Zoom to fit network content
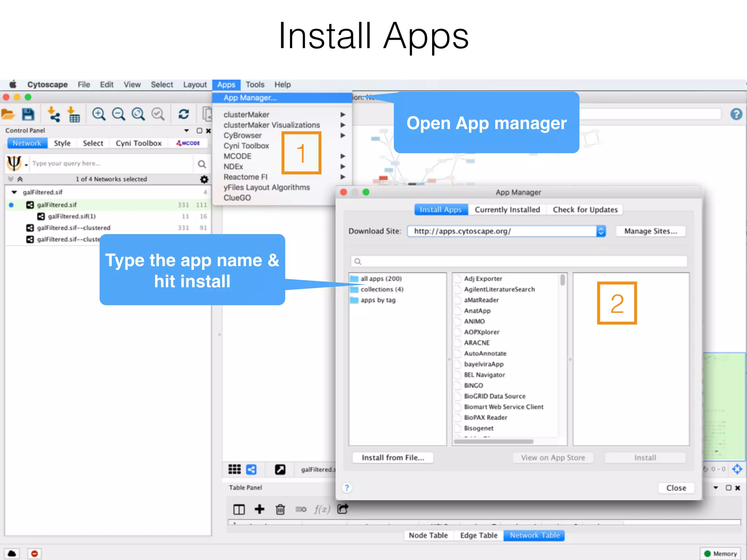Viewport: 747px width, 560px height. 138,114
